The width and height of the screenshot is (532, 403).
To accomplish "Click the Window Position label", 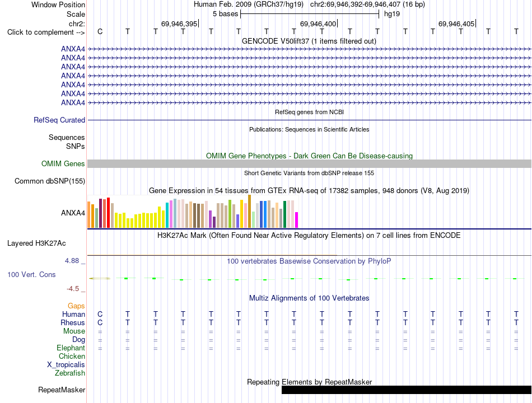I will (58, 4).
